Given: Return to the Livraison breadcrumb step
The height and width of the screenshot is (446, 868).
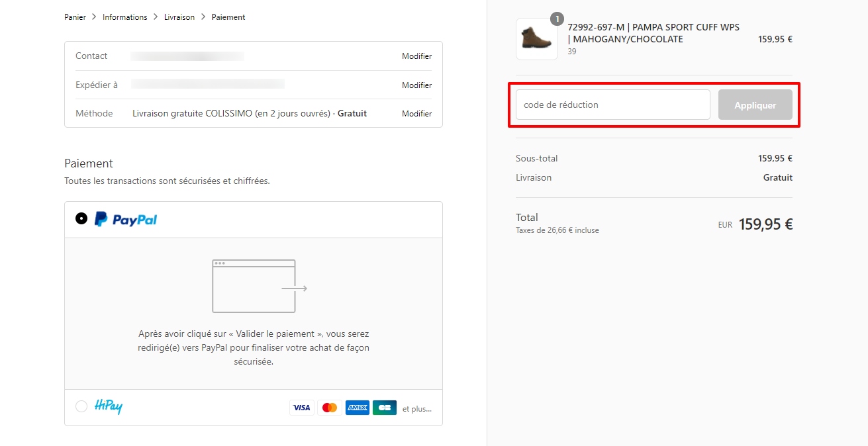Looking at the screenshot, I should tap(179, 17).
